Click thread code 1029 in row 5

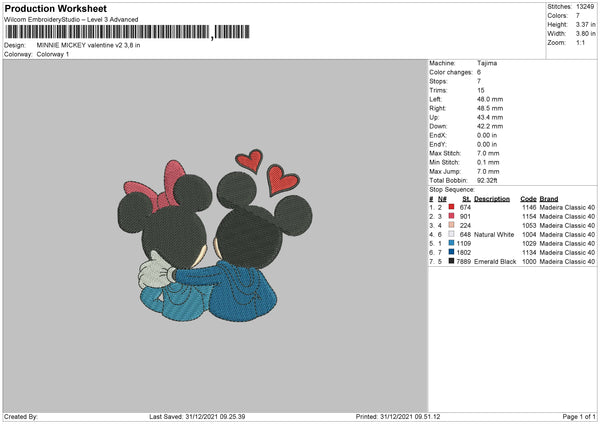point(529,243)
